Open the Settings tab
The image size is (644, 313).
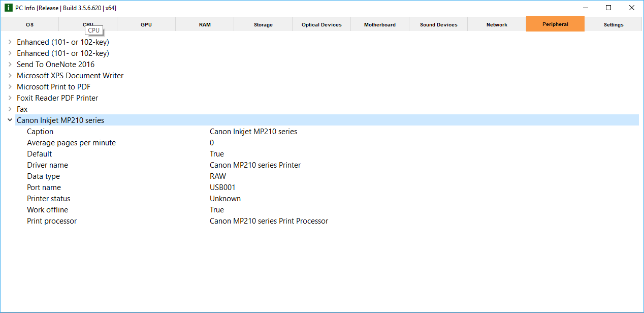(x=614, y=24)
